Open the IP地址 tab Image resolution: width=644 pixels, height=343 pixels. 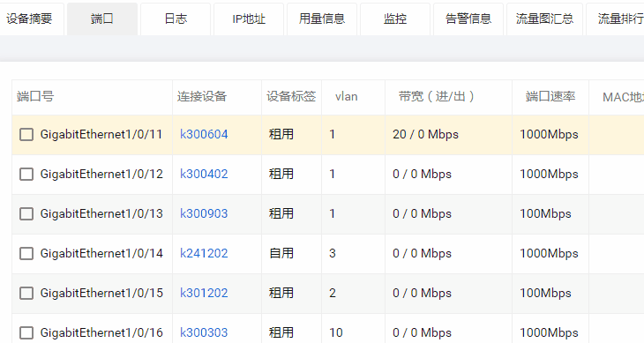(x=249, y=19)
